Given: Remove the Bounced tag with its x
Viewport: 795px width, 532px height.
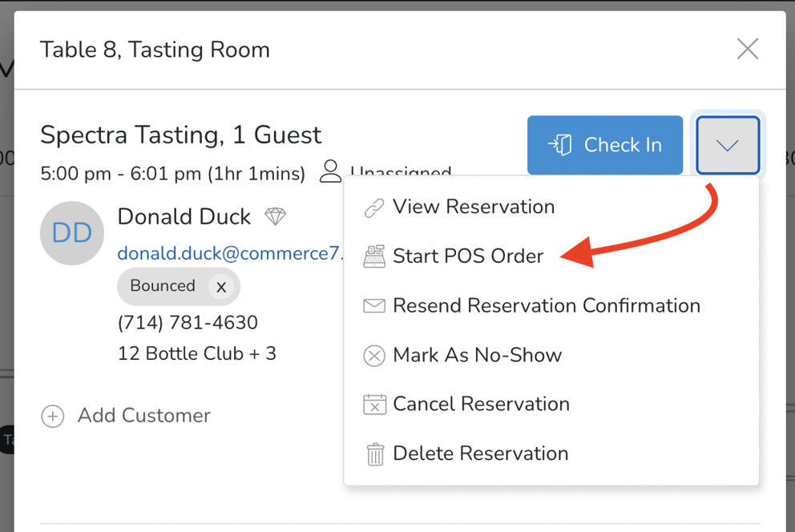Looking at the screenshot, I should [221, 287].
